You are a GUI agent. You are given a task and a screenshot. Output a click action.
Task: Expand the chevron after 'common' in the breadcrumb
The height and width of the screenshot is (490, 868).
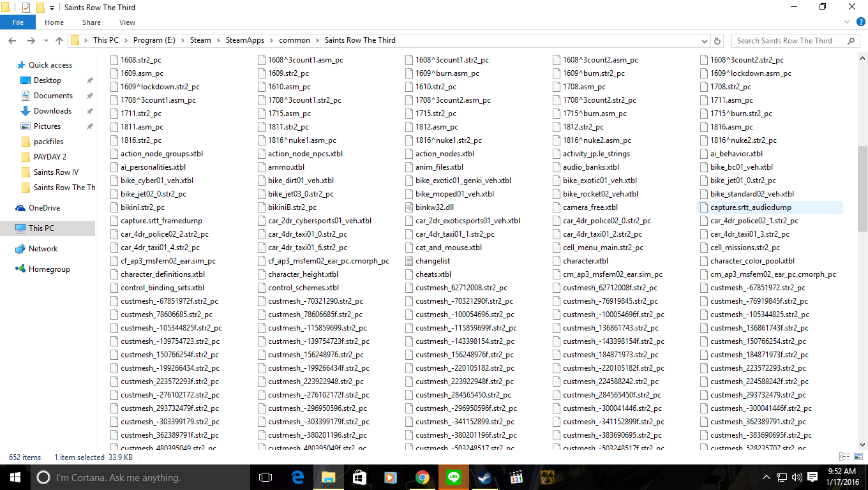[x=317, y=40]
